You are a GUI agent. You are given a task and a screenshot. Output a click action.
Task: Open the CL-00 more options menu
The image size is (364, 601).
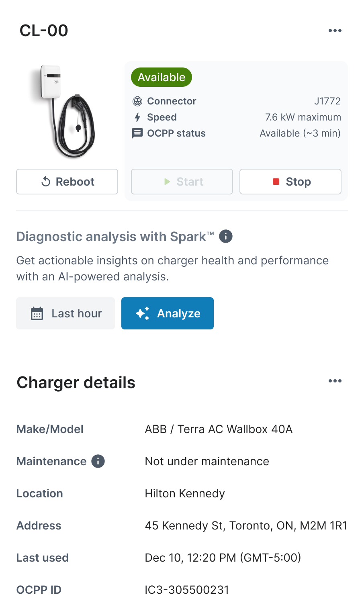[335, 31]
